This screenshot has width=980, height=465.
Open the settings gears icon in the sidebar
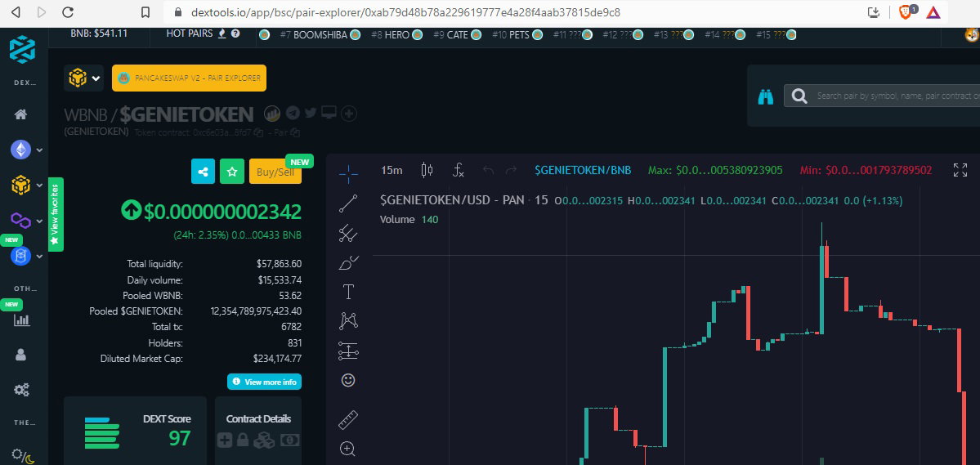(x=21, y=390)
